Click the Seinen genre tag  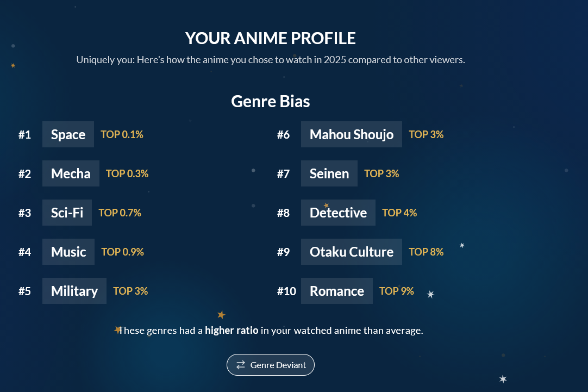coord(329,173)
